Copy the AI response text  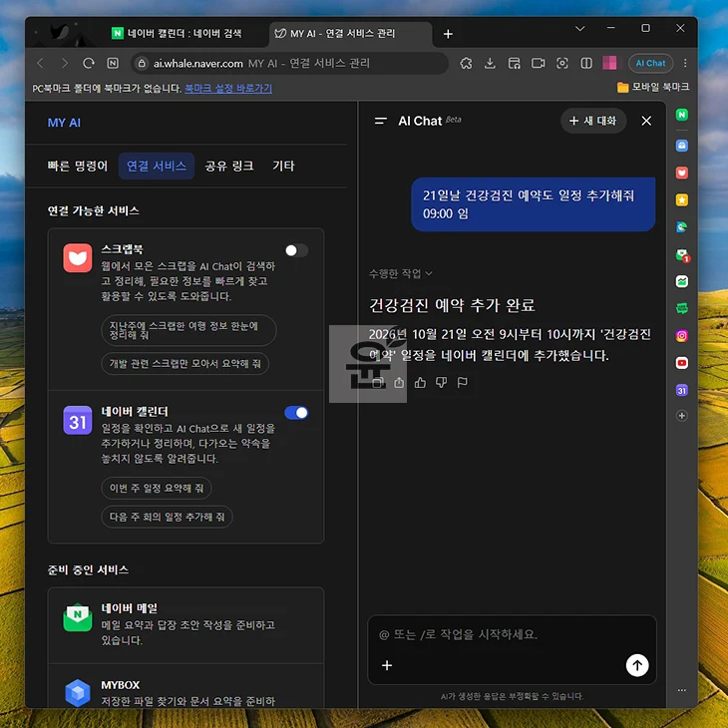pos(378,383)
